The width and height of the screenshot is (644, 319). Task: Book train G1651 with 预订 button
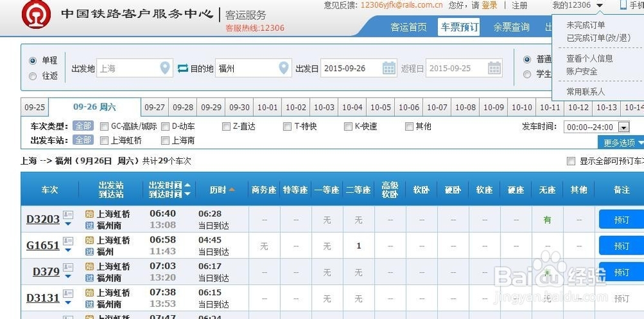point(621,246)
